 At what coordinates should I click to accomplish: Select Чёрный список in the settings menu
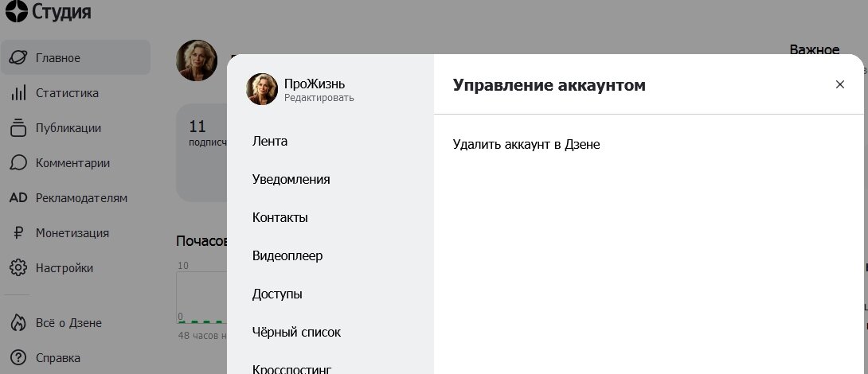pos(297,332)
